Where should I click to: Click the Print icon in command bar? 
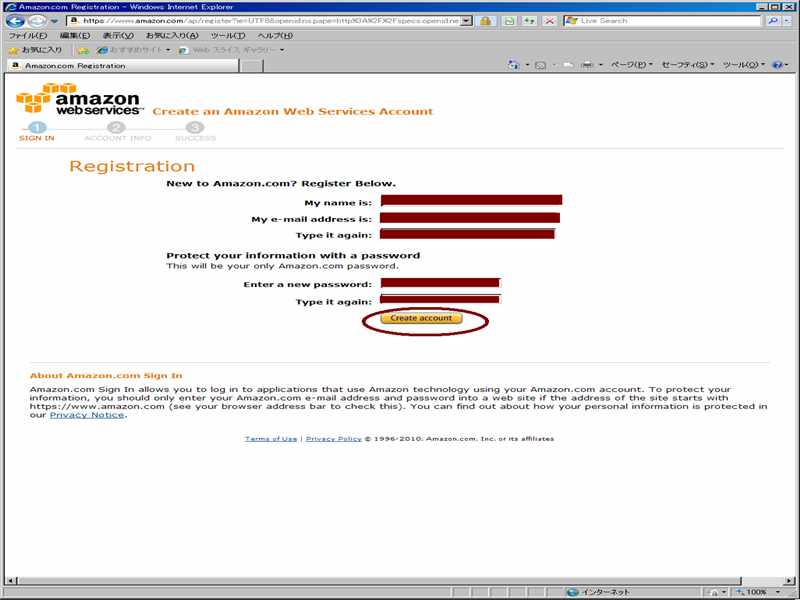pyautogui.click(x=587, y=65)
